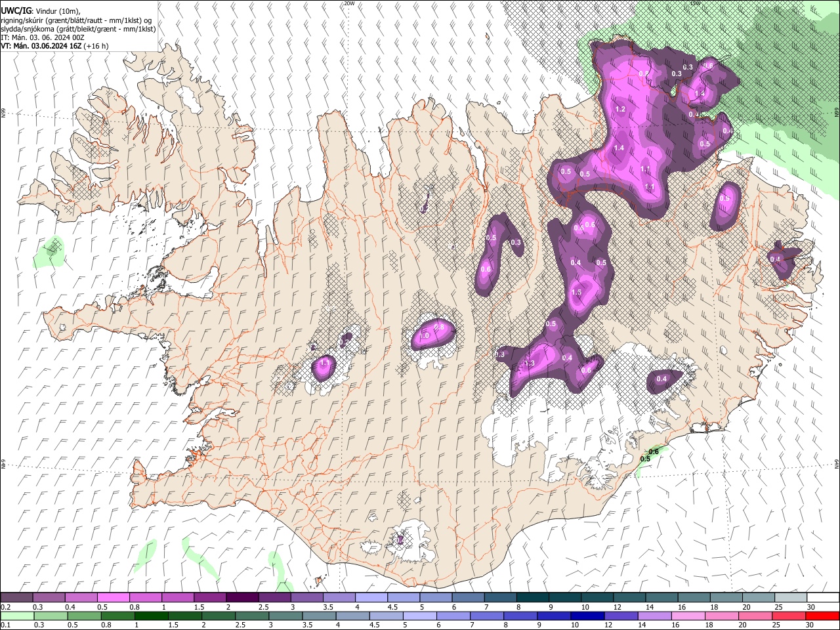Image resolution: width=840 pixels, height=630 pixels.
Task: Click the 'VT: Mán. 03.06.2024 16Z (+16 h)' line
Action: coord(55,46)
